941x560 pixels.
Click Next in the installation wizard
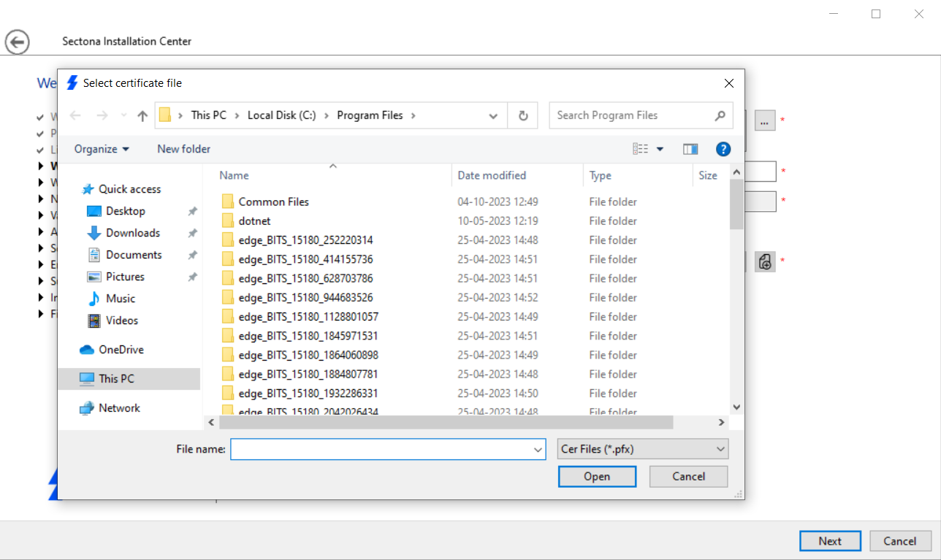point(829,541)
